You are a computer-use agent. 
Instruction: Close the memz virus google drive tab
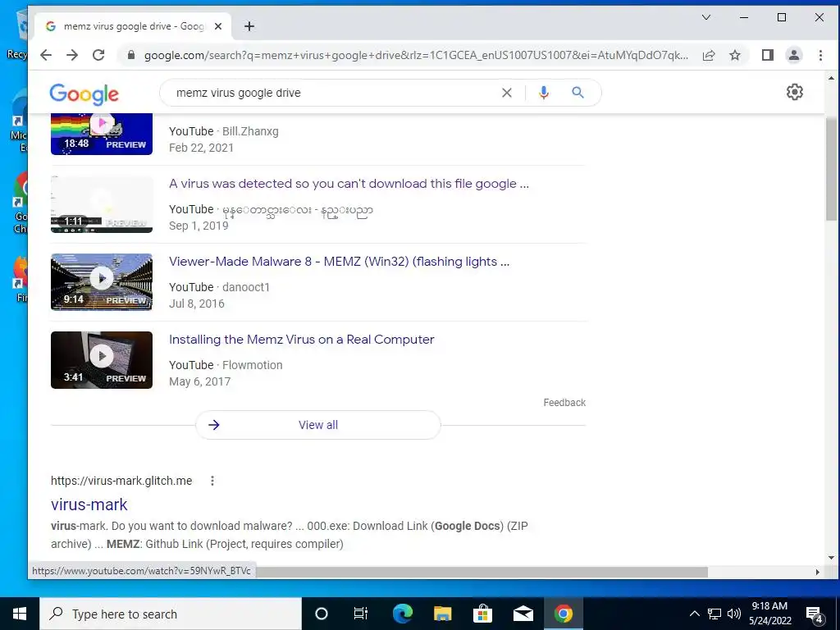tap(218, 26)
